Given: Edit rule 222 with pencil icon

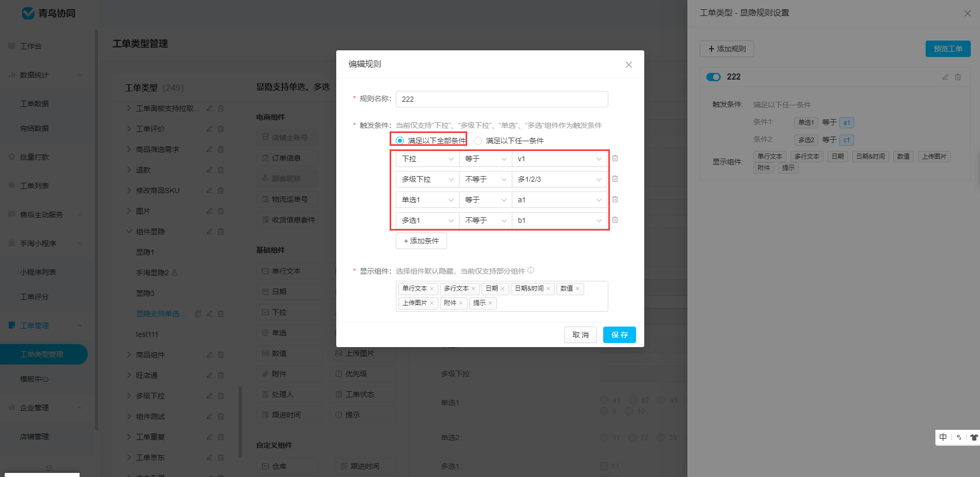Looking at the screenshot, I should (945, 77).
